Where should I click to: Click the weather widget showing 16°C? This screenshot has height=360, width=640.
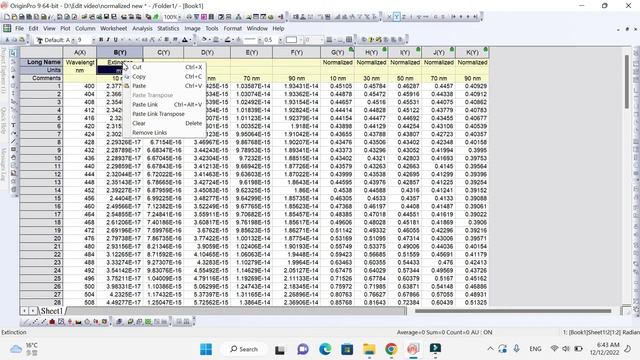24,349
